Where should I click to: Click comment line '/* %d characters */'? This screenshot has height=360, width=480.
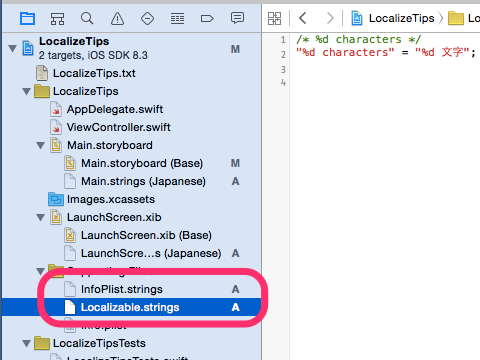pos(359,39)
